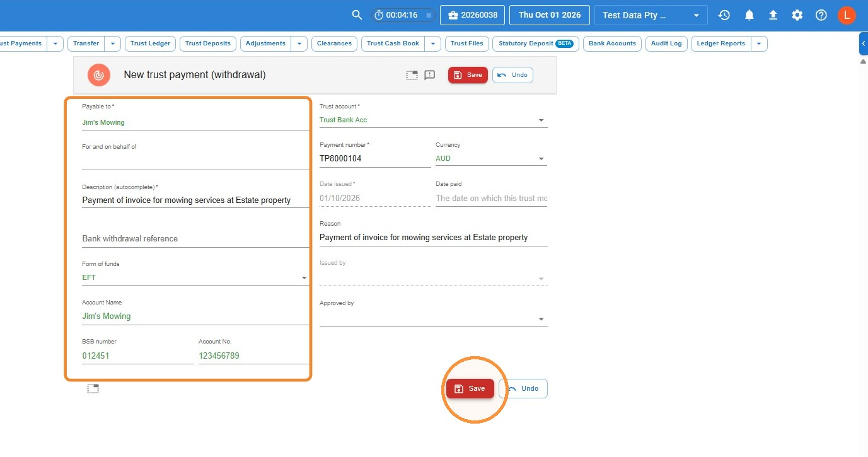868x457 pixels.
Task: Open the Statutory Deposit BETA tab
Action: click(536, 43)
